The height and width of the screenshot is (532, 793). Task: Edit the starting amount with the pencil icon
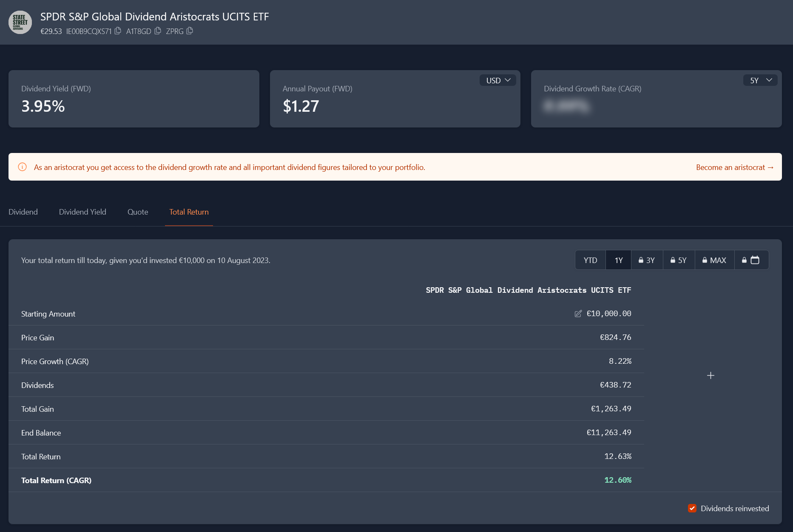pyautogui.click(x=578, y=314)
